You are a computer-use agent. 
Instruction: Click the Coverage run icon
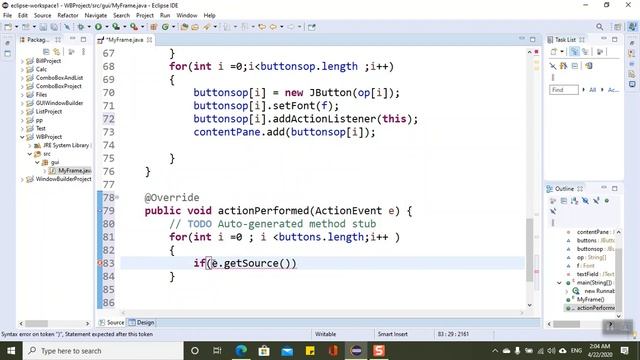(x=116, y=27)
